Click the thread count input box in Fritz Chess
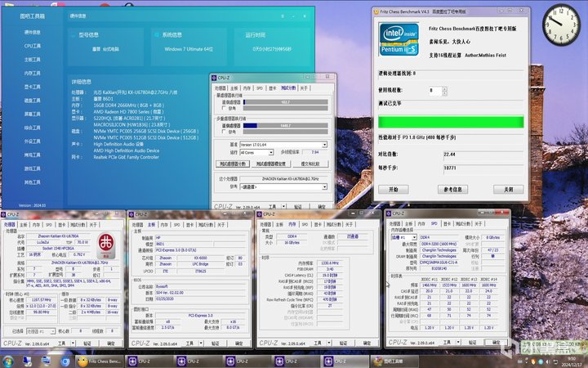 click(x=435, y=91)
